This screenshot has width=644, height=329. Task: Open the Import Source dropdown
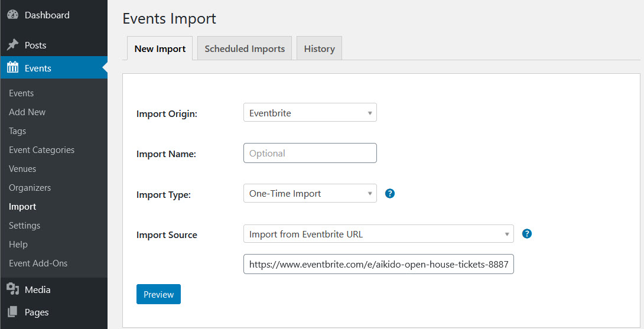click(378, 234)
